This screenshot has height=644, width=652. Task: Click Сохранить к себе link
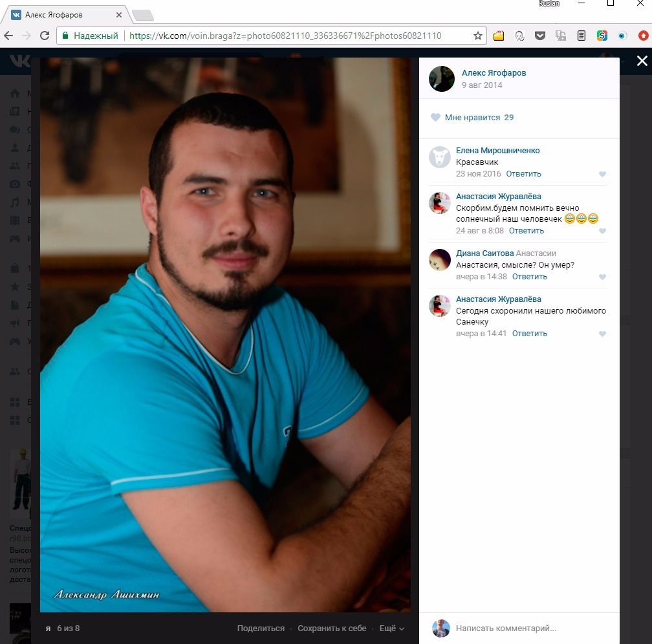click(x=332, y=628)
